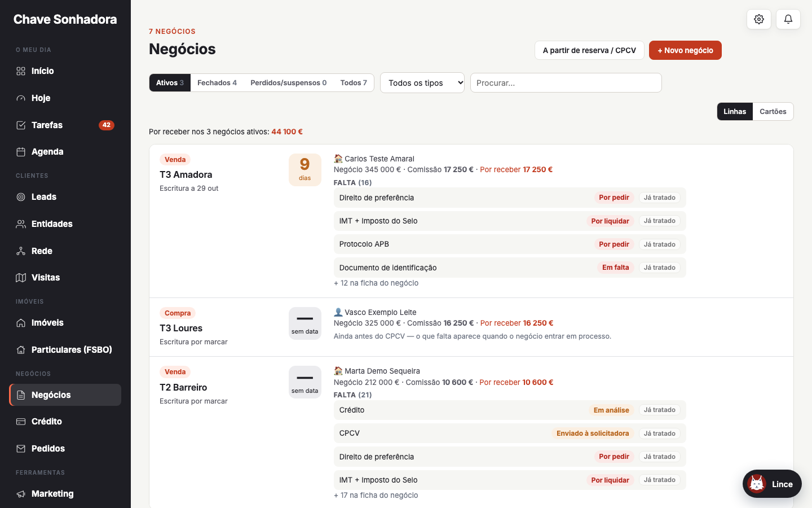Click the Rede network icon
Viewport: 812px width, 508px height.
click(21, 251)
